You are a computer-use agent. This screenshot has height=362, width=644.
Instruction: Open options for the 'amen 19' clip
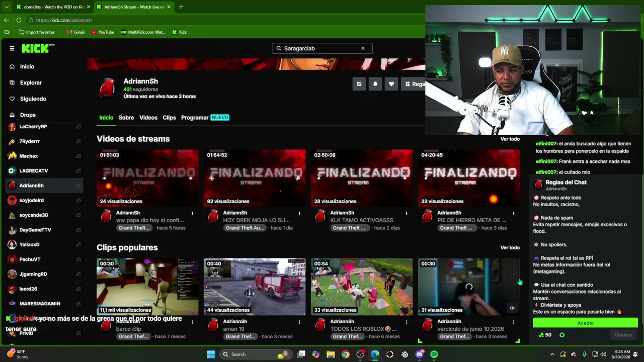coord(299,322)
